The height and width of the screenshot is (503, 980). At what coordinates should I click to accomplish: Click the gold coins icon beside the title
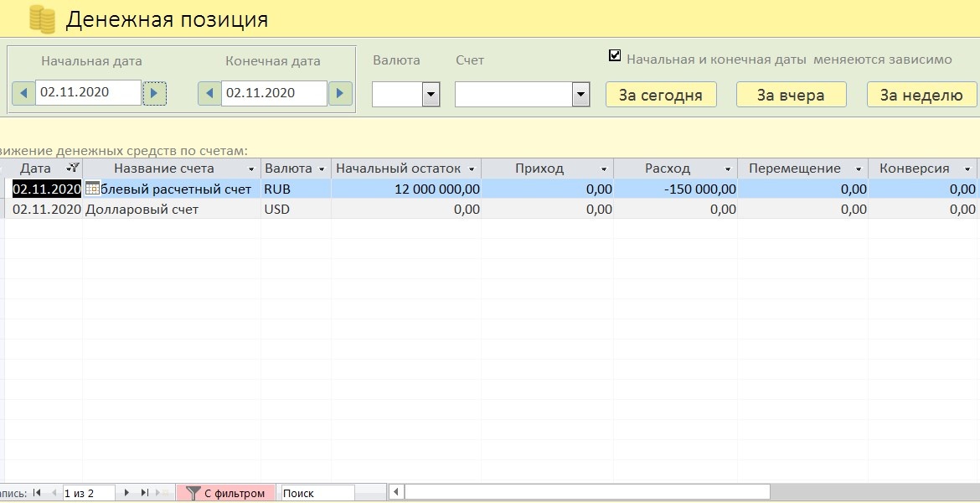(x=42, y=18)
